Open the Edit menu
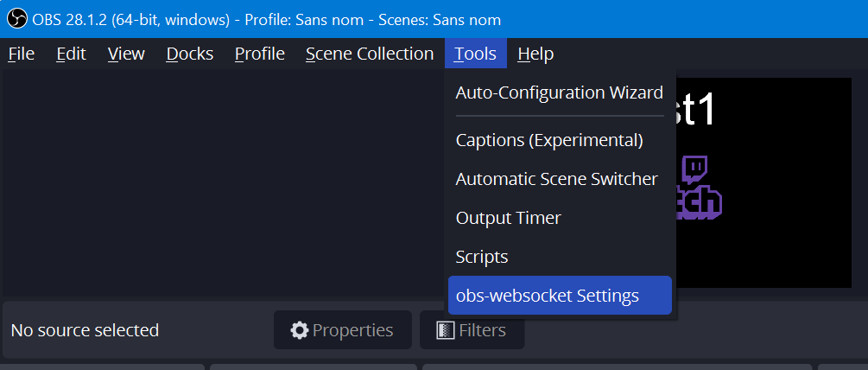 pyautogui.click(x=72, y=54)
